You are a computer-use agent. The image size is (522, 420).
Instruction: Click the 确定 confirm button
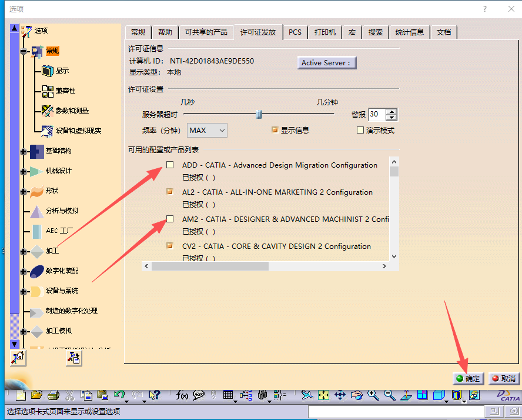pyautogui.click(x=468, y=378)
